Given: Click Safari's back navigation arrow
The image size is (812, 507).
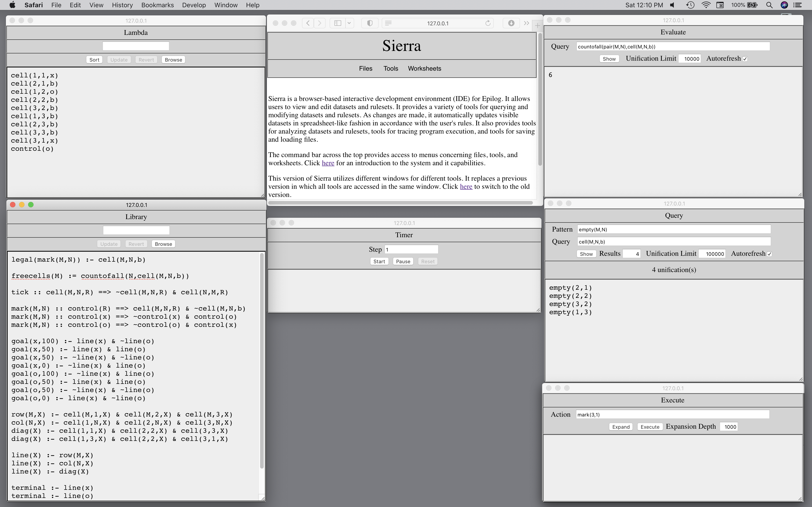Looking at the screenshot, I should click(308, 23).
